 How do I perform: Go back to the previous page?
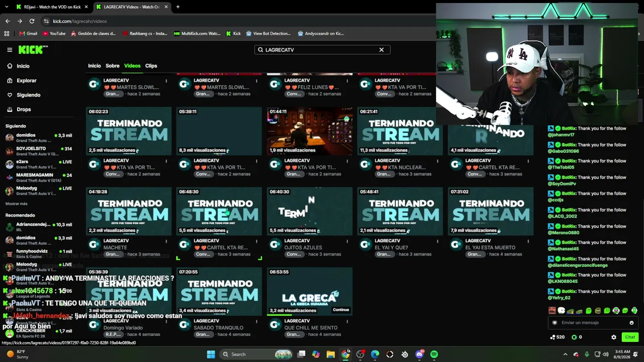click(x=8, y=21)
